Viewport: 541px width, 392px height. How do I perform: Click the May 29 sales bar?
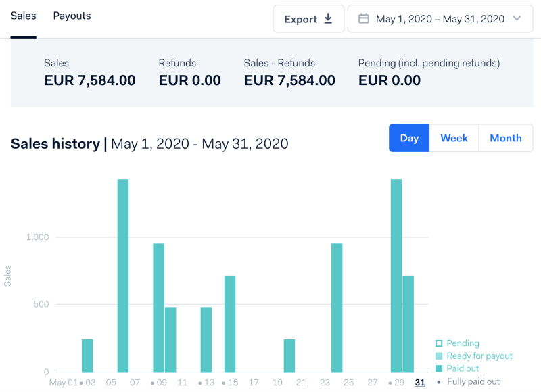(396, 276)
